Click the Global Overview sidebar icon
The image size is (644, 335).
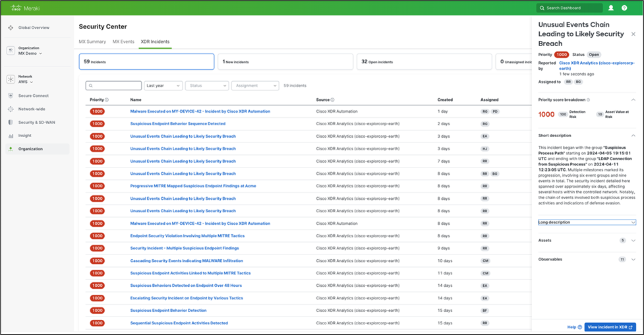pos(11,28)
